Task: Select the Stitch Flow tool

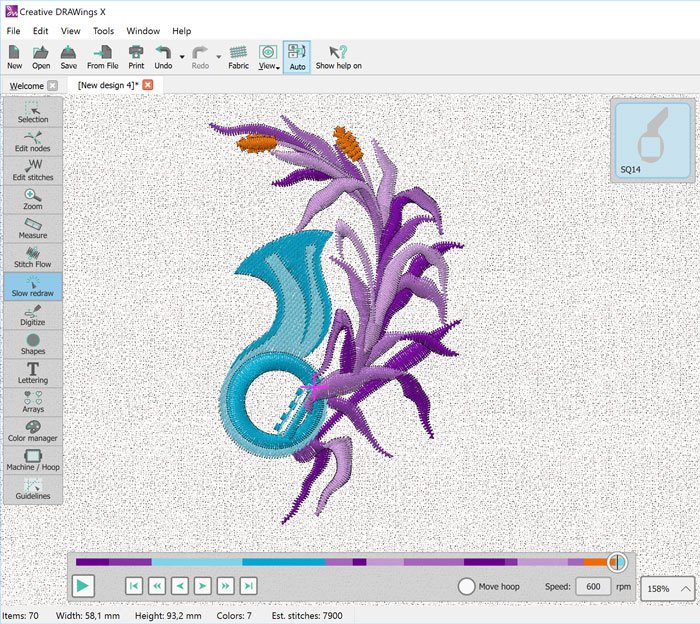Action: (x=33, y=257)
